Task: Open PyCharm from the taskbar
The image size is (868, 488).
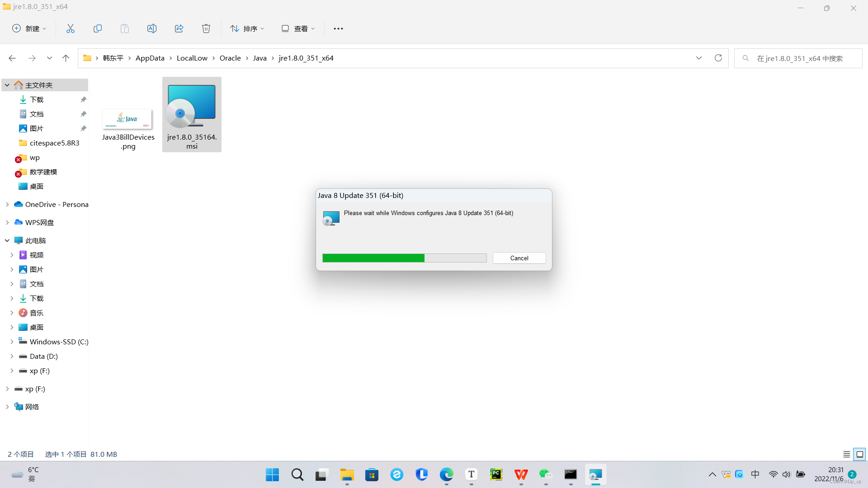Action: (496, 474)
